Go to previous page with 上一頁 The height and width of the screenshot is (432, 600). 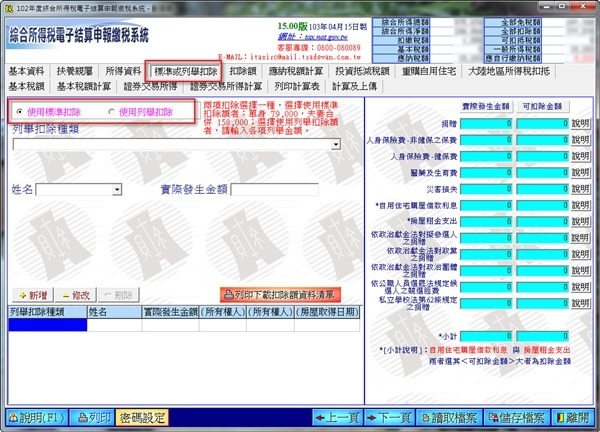[338, 418]
